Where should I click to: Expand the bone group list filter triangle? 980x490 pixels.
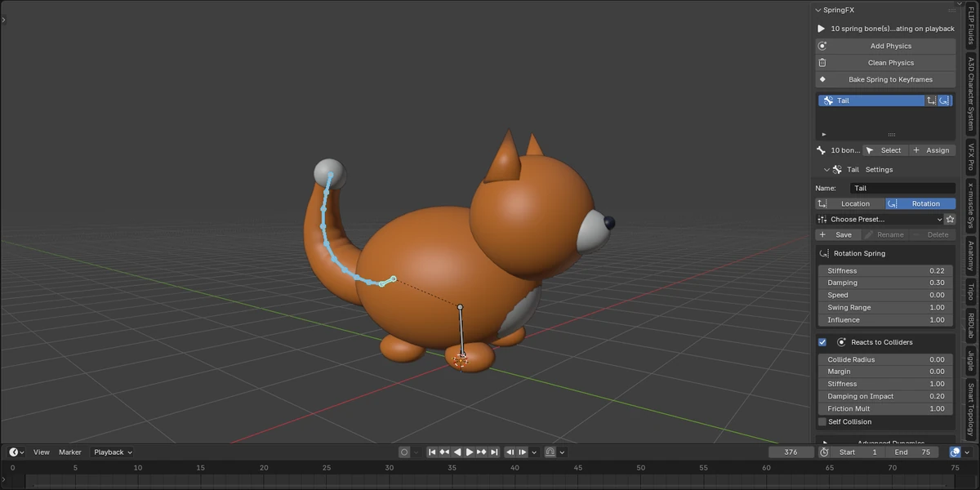(823, 134)
